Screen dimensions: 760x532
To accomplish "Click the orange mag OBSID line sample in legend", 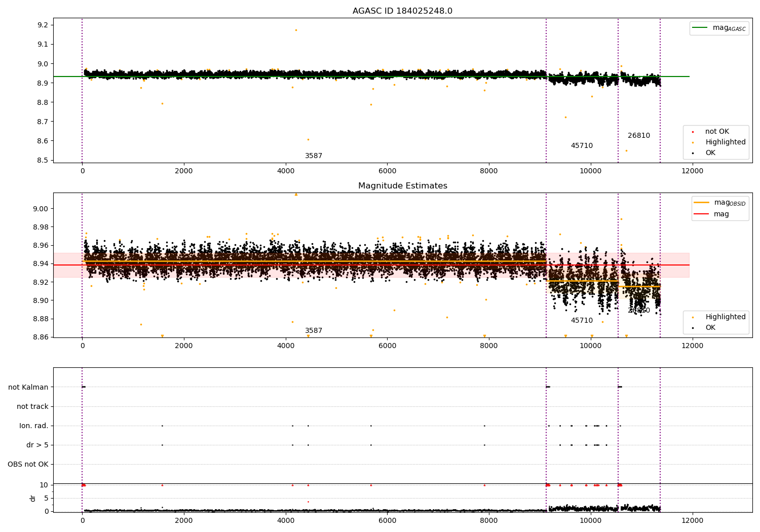I will click(x=701, y=203).
